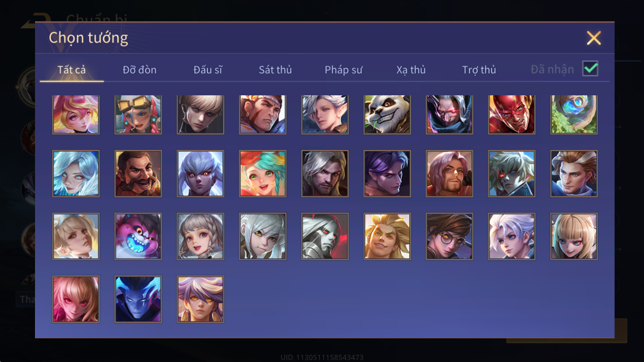Select the Tất cả tab
The height and width of the screenshot is (362, 644).
click(71, 70)
